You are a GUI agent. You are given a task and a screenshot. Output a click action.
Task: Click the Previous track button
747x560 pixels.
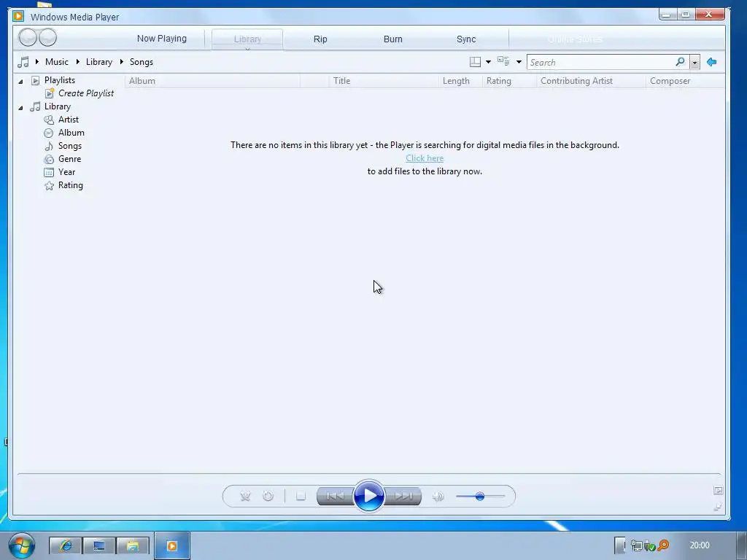pos(334,496)
